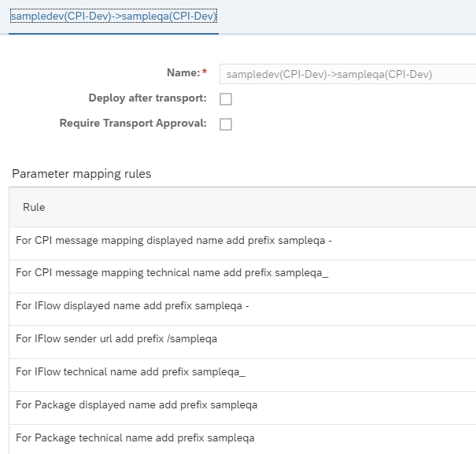Enable Deploy after transport checkbox

[x=226, y=99]
